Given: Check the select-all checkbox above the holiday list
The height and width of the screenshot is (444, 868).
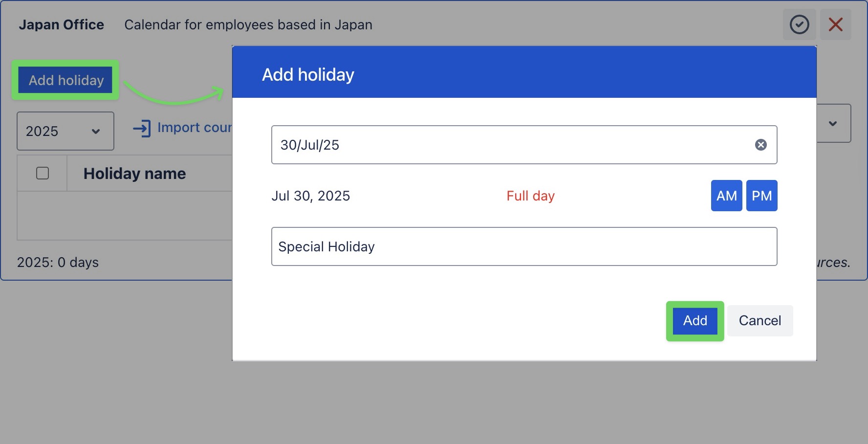Looking at the screenshot, I should pyautogui.click(x=42, y=173).
